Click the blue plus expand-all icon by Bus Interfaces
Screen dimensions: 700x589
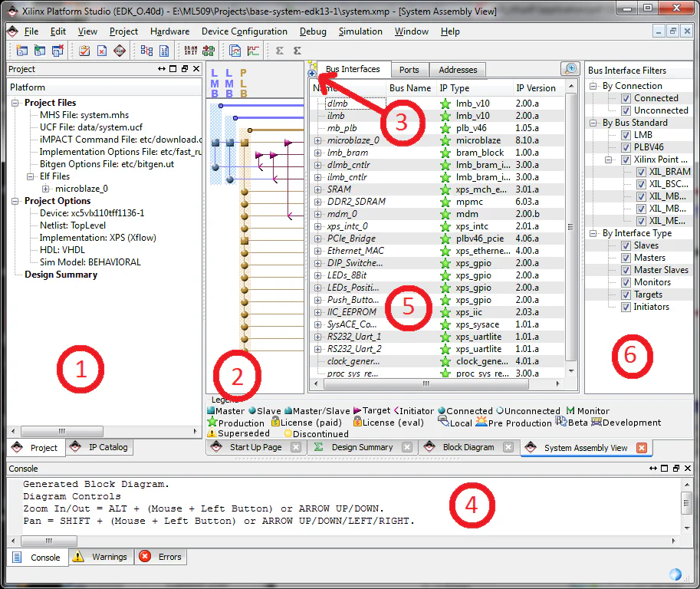[x=312, y=74]
